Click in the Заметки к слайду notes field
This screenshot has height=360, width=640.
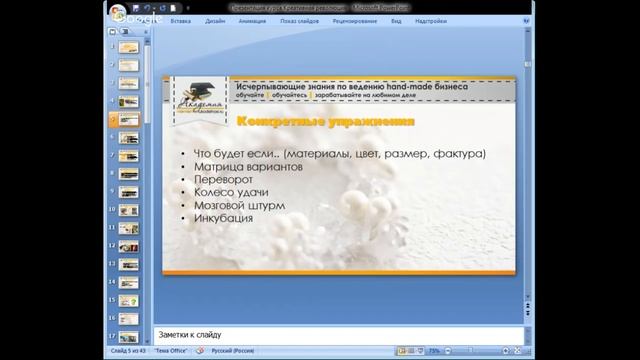coord(339,335)
